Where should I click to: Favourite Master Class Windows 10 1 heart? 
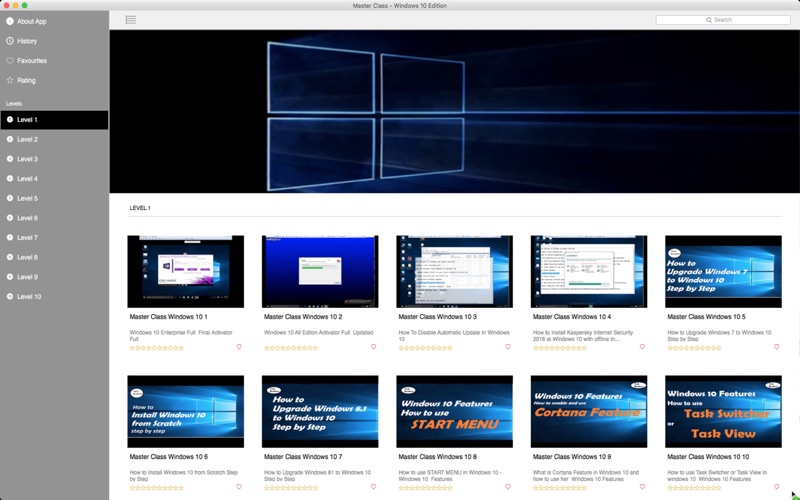point(239,347)
